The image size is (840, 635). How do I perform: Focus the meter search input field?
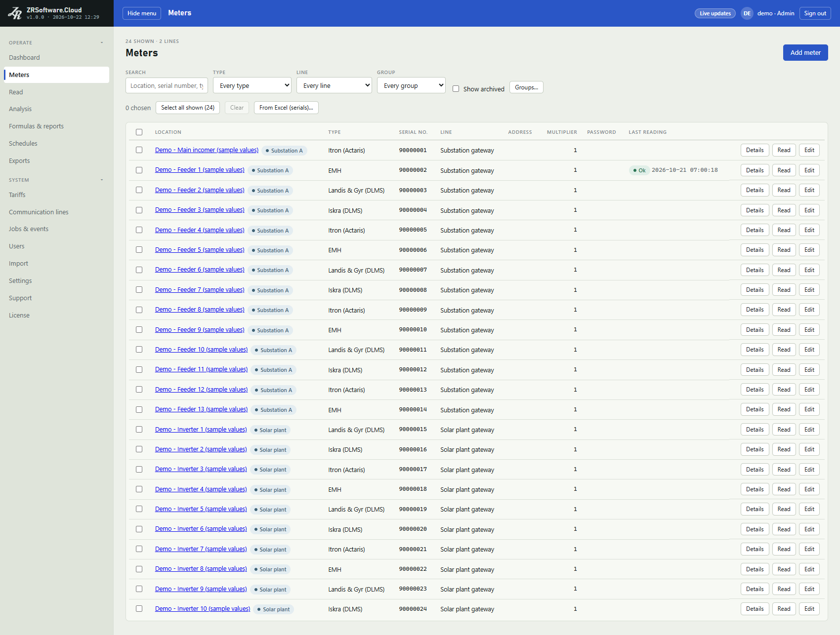coord(167,85)
